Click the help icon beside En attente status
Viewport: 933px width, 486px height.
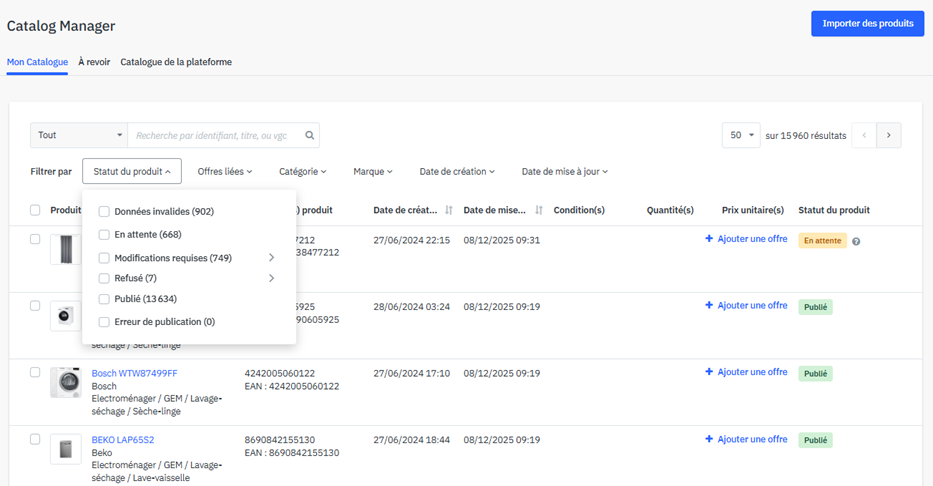pyautogui.click(x=856, y=241)
